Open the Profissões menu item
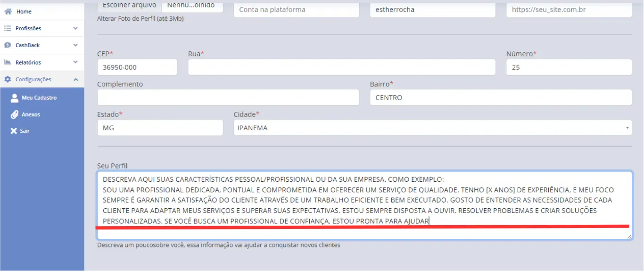This screenshot has height=271, width=644. pyautogui.click(x=42, y=28)
